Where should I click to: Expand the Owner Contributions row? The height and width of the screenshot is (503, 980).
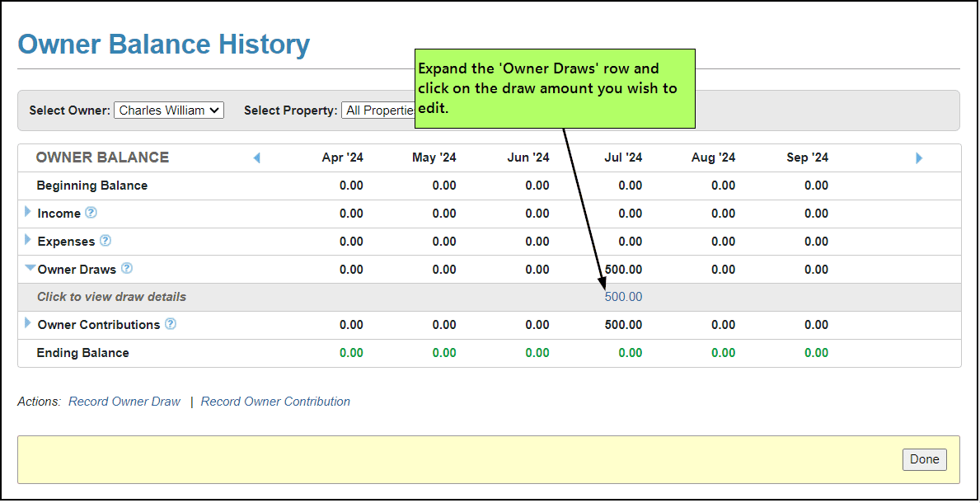28,323
